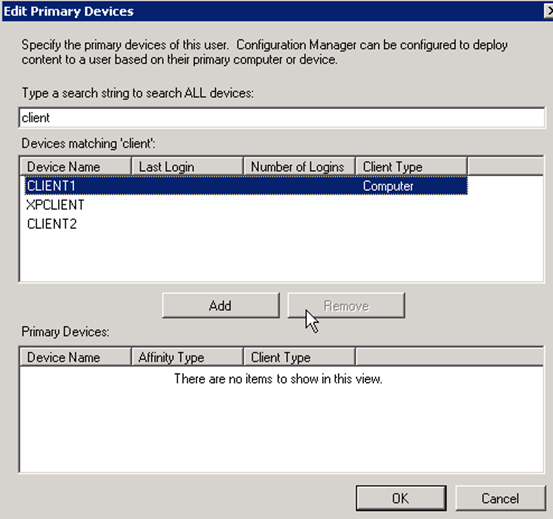Click the Computer client type cell
553x519 pixels.
click(x=388, y=186)
